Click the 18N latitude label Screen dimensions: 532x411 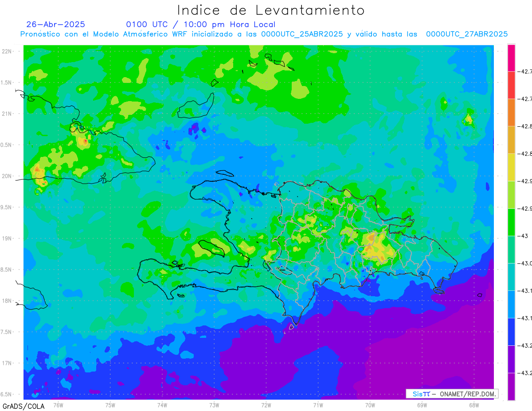pos(8,301)
